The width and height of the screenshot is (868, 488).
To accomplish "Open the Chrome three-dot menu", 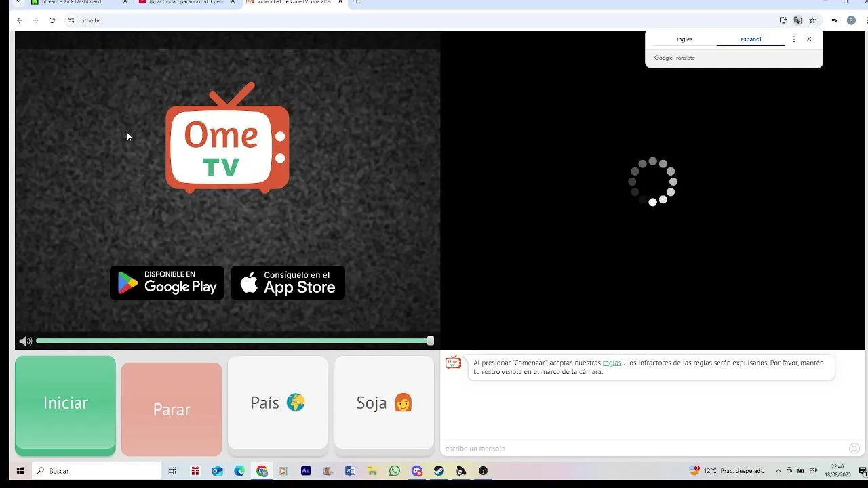I will (865, 20).
